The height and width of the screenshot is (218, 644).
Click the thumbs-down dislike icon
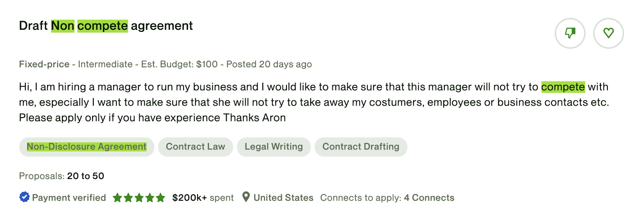tap(570, 33)
